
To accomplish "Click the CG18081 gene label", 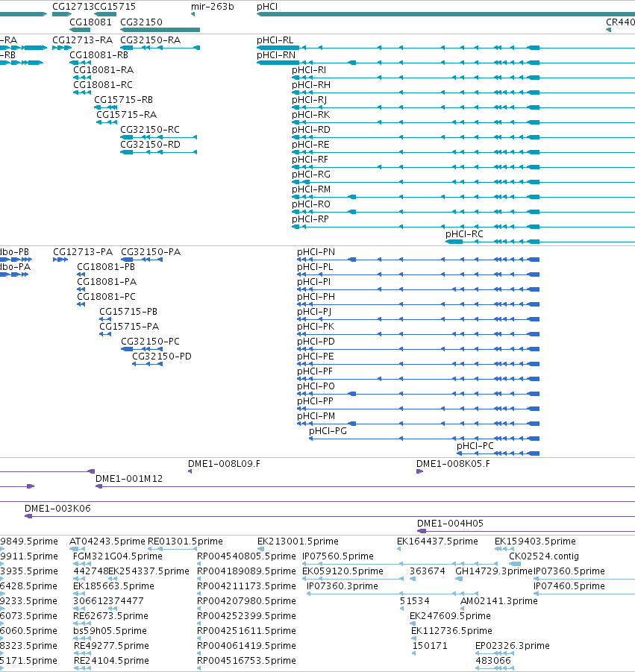I will 90,22.
